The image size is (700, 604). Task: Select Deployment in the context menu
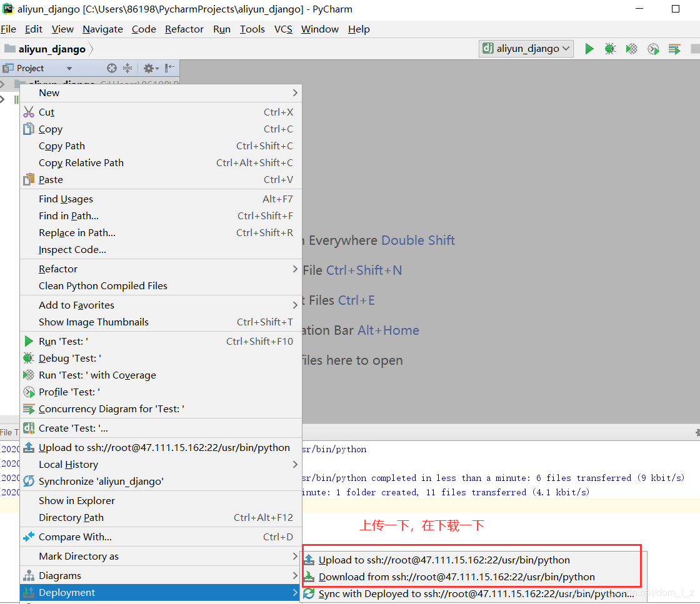pos(161,592)
